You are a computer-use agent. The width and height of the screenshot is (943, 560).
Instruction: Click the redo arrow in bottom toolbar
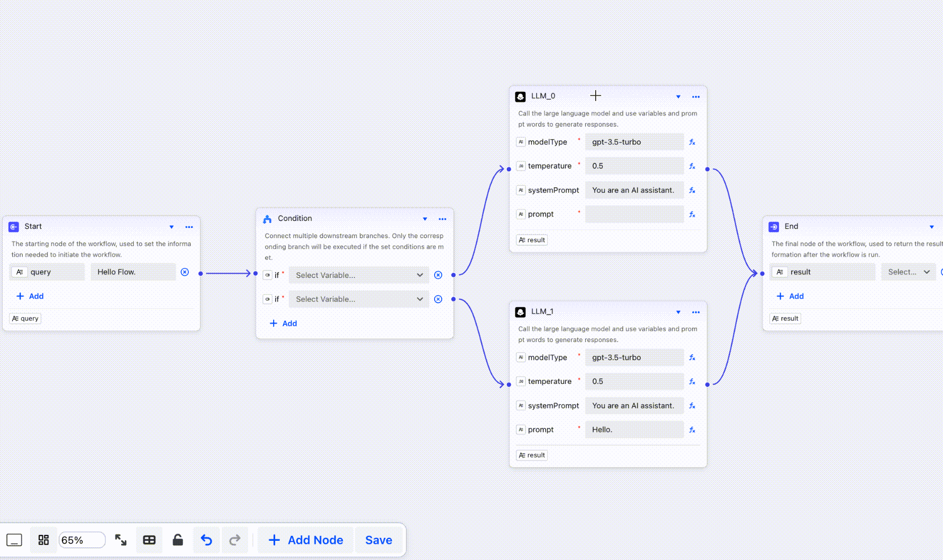tap(235, 540)
